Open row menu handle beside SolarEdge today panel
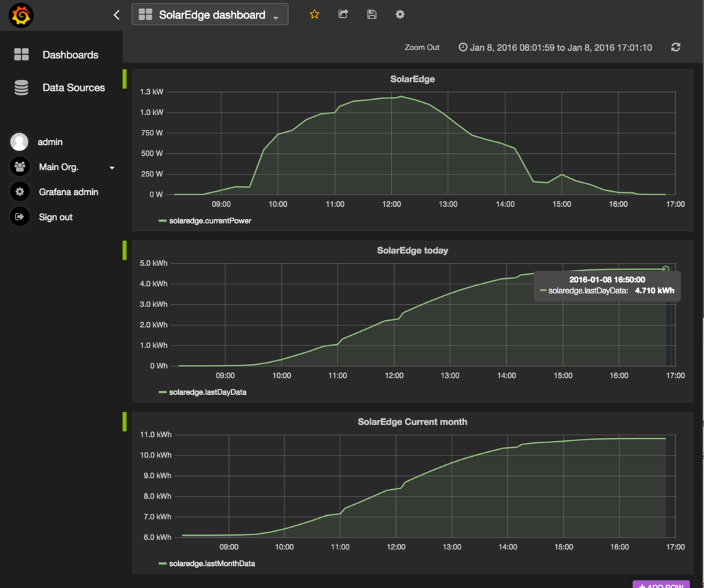Viewport: 704px width, 588px height. tap(124, 250)
